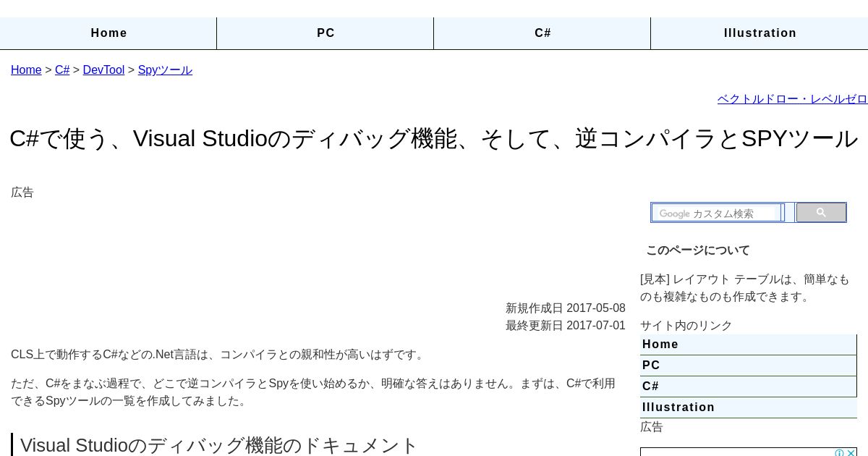Open C# in the sidebar site links
The image size is (868, 456).
[749, 387]
